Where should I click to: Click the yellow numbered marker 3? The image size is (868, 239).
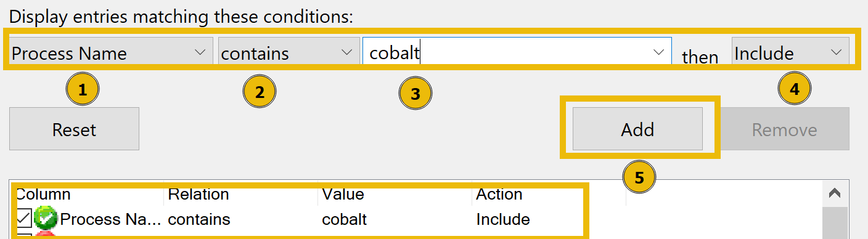[416, 94]
